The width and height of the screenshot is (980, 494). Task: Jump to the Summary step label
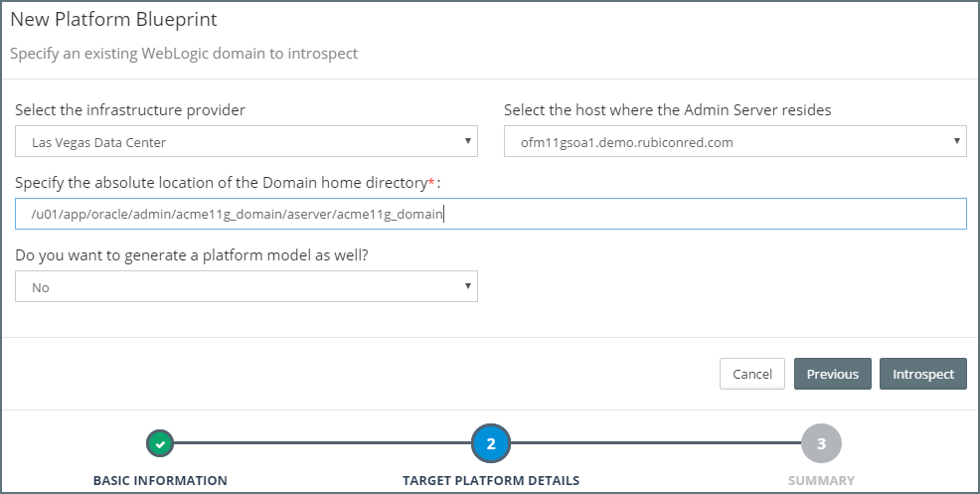click(x=821, y=480)
